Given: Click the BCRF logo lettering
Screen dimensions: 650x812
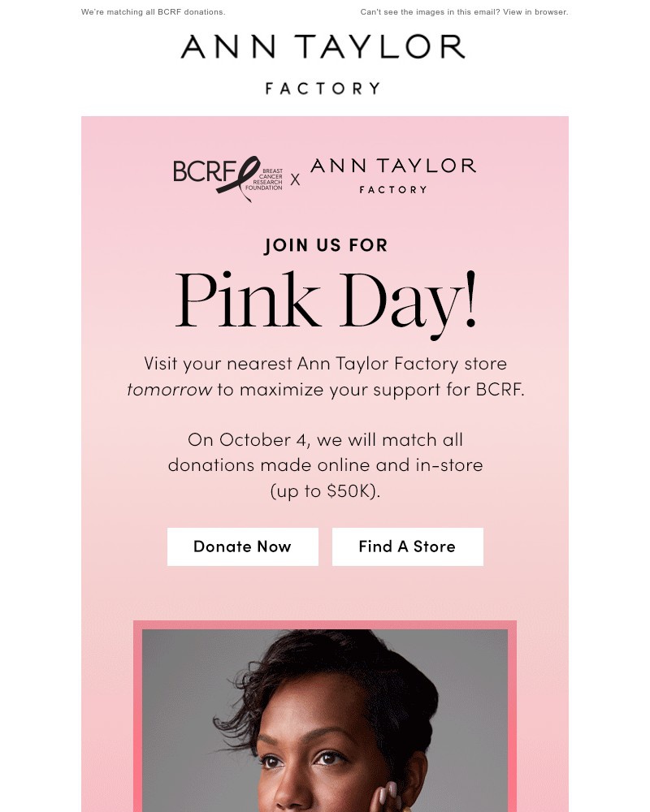Looking at the screenshot, I should (x=203, y=171).
